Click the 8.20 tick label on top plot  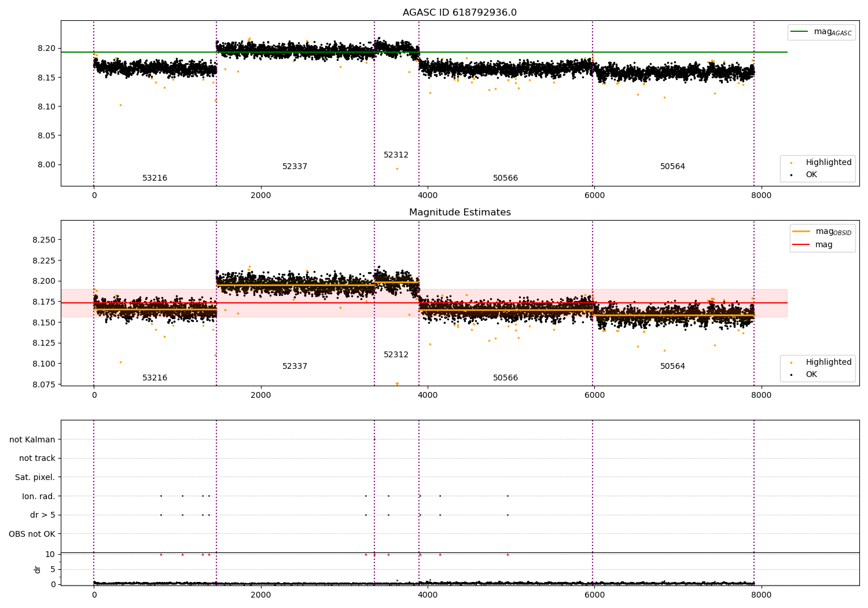click(46, 48)
